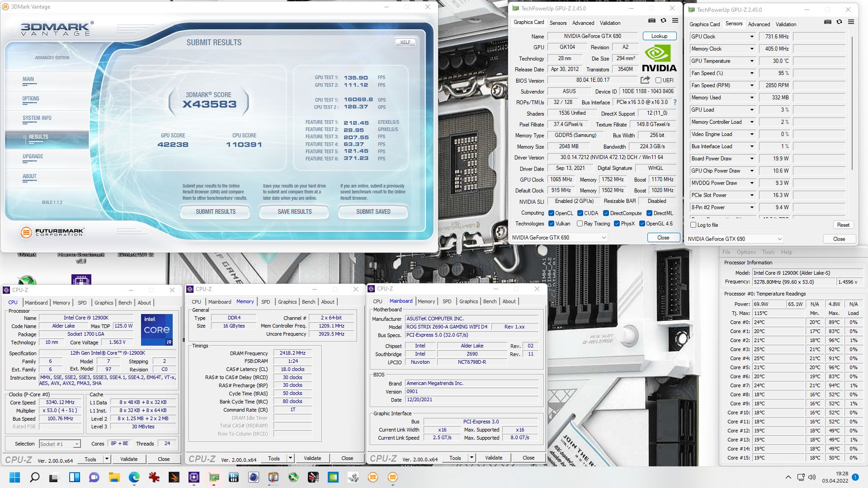
Task: Toggle the CUDA checkbox
Action: 580,213
